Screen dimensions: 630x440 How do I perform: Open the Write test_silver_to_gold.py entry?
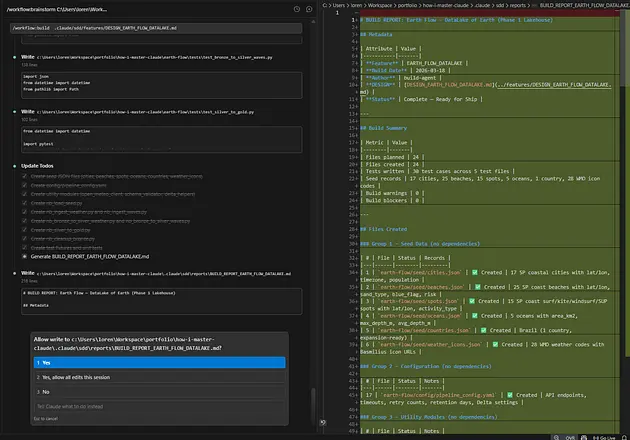[137, 112]
